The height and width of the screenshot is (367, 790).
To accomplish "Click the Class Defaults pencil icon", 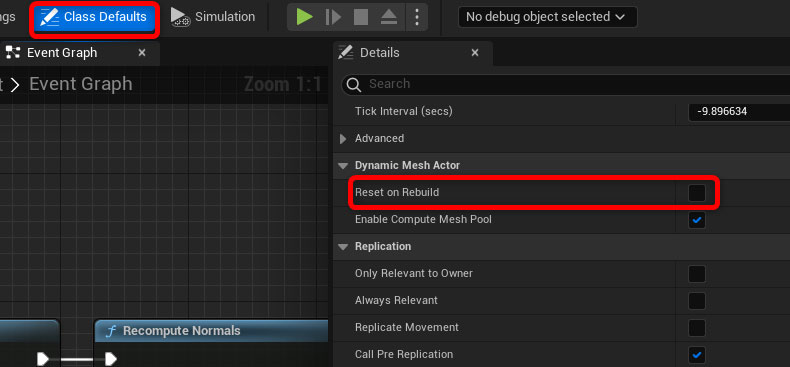I will tap(49, 17).
